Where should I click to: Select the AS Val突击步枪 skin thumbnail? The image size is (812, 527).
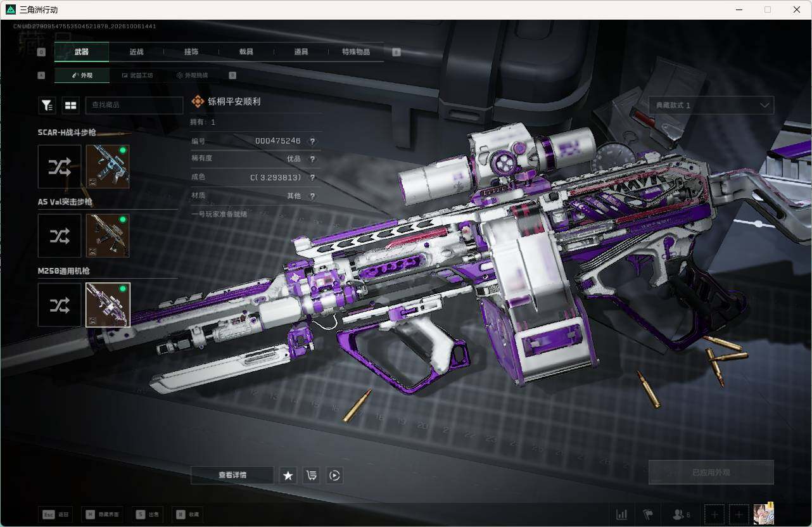(x=108, y=236)
